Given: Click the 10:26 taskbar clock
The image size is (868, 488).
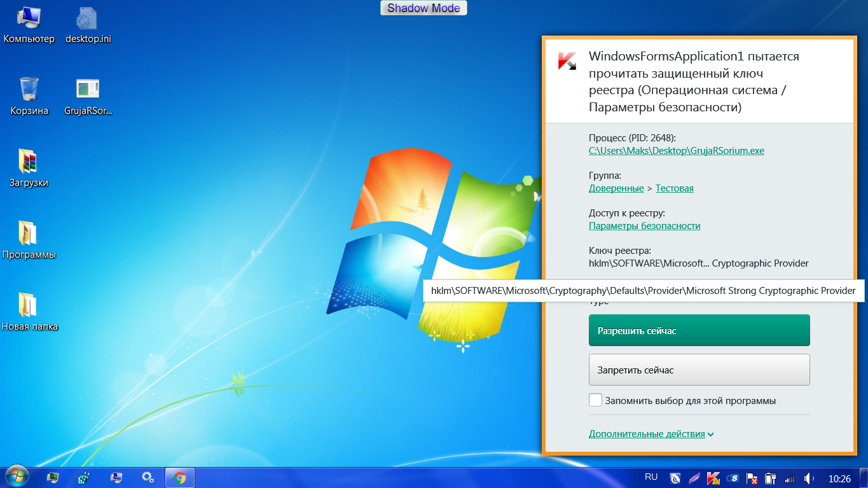Looking at the screenshot, I should pyautogui.click(x=839, y=478).
